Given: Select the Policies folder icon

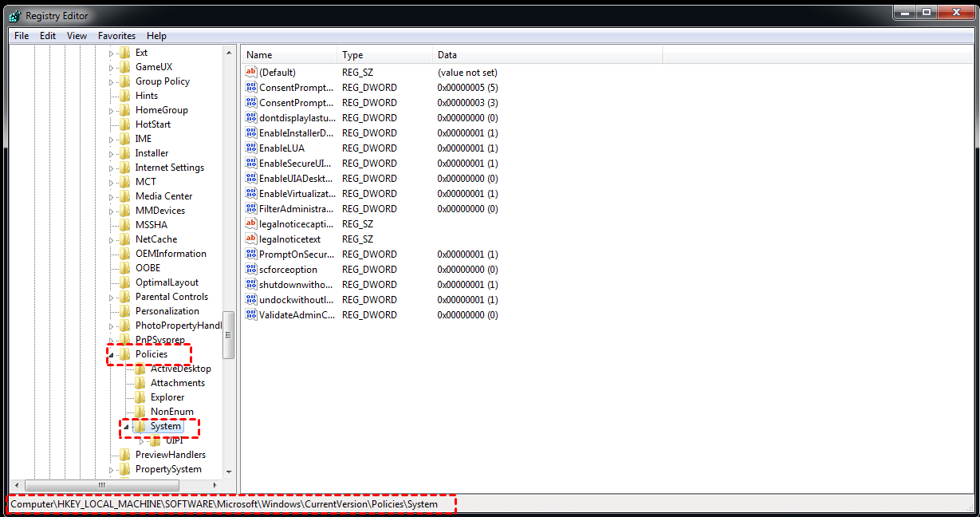Looking at the screenshot, I should pos(124,354).
